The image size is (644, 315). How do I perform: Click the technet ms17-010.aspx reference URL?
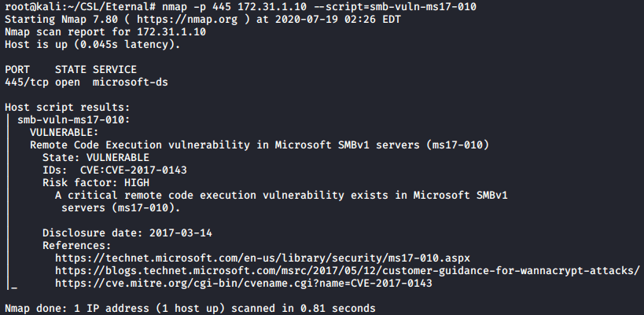click(x=262, y=258)
